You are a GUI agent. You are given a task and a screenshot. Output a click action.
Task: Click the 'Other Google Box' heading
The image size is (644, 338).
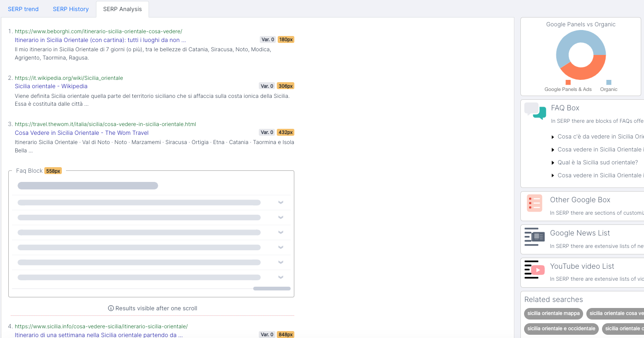pyautogui.click(x=580, y=200)
